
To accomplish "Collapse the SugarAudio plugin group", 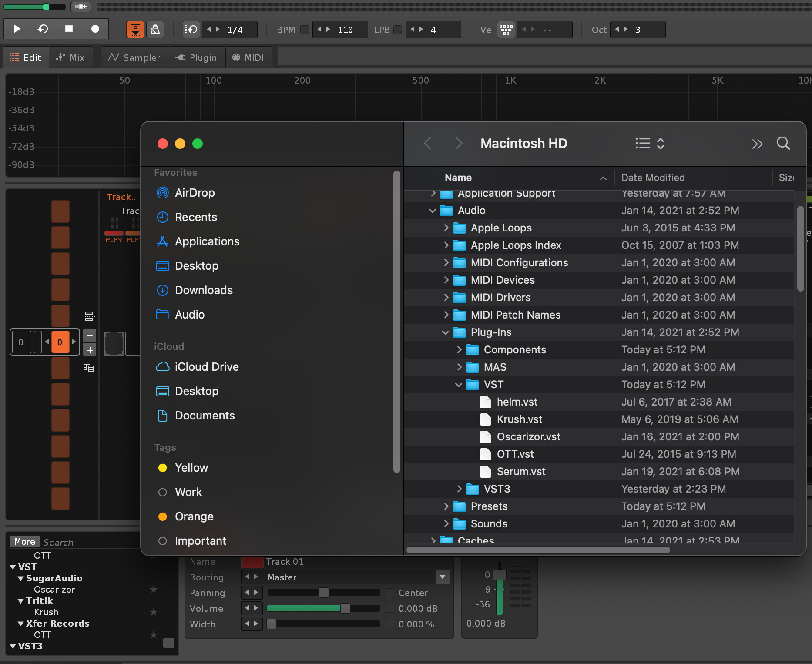I will (20, 578).
